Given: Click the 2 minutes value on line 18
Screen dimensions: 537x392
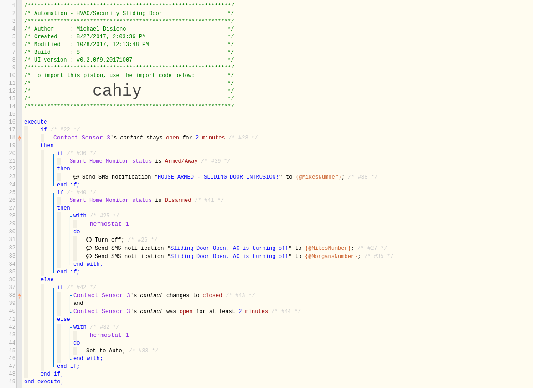Looking at the screenshot, I should coord(210,138).
